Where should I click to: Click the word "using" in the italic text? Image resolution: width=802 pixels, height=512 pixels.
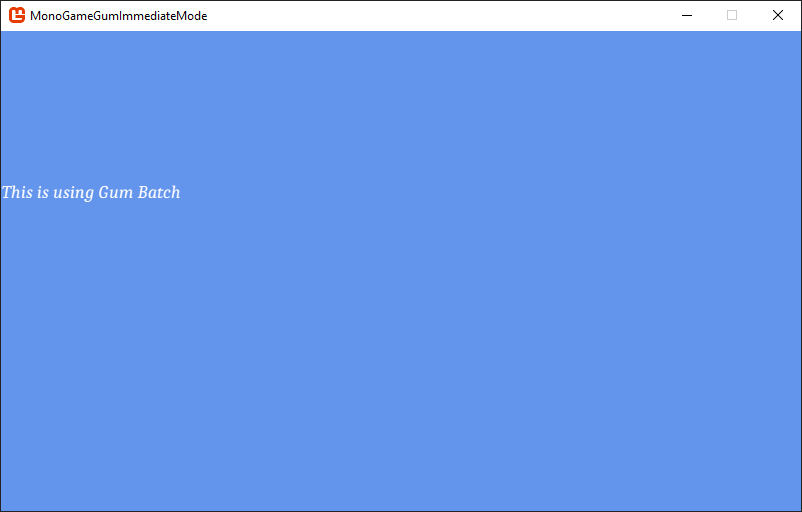(x=73, y=193)
